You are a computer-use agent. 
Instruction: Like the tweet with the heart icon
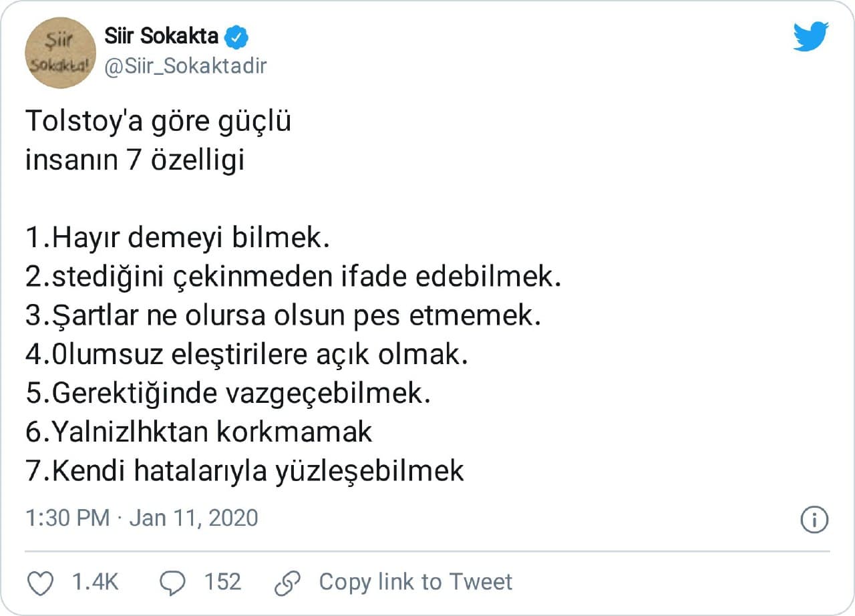point(40,583)
